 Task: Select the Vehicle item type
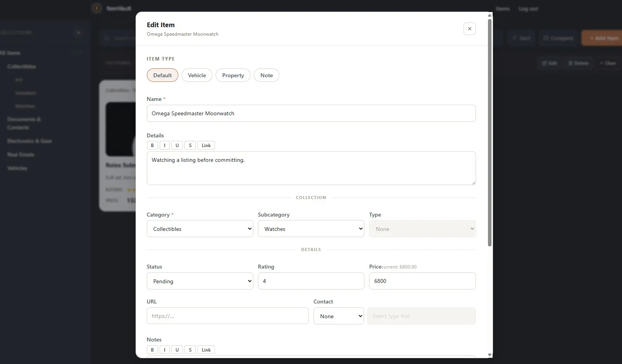[x=197, y=75]
